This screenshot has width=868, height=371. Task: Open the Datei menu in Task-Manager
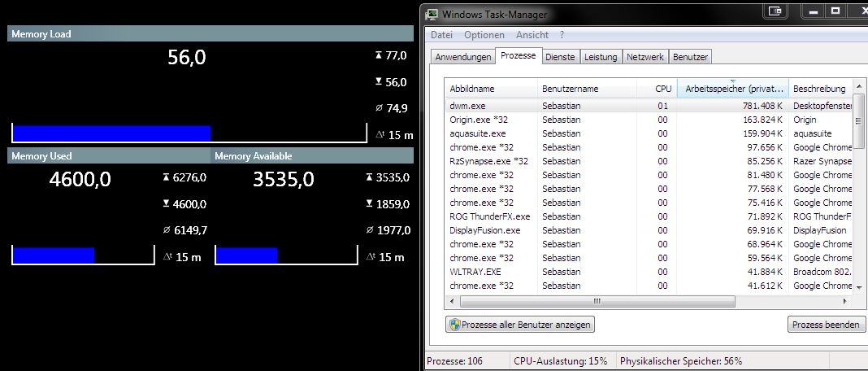[441, 34]
